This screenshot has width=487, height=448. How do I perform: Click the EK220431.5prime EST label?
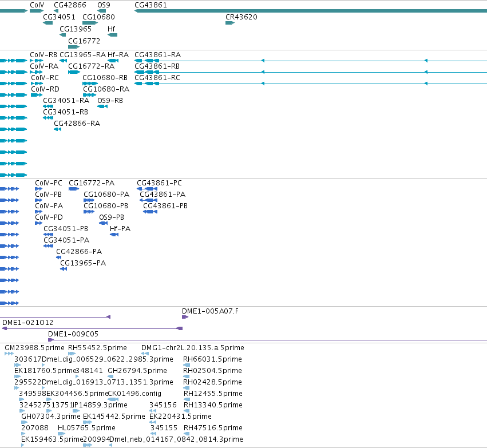click(x=180, y=417)
